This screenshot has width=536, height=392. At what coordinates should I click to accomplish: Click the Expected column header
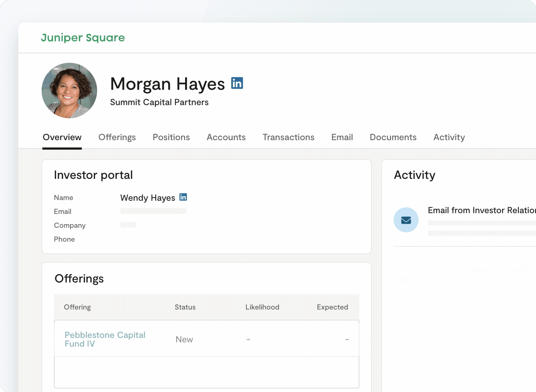[332, 307]
